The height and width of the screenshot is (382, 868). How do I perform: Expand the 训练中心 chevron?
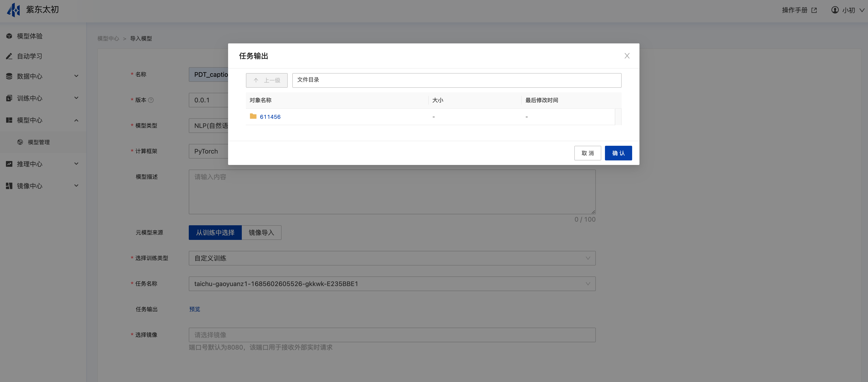77,98
